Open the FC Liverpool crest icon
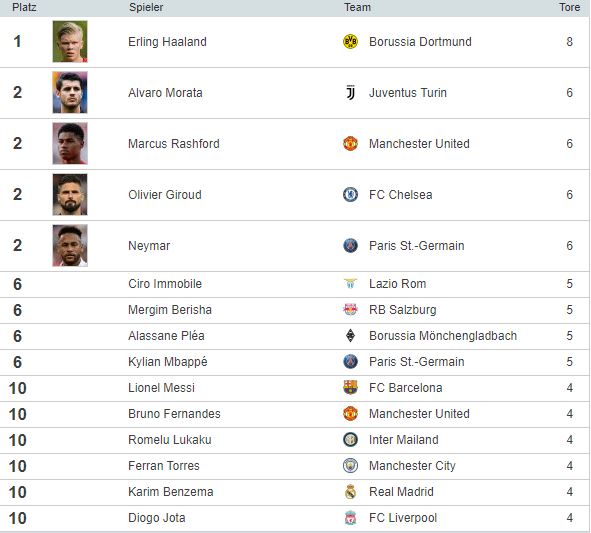The image size is (591, 533). tap(350, 518)
